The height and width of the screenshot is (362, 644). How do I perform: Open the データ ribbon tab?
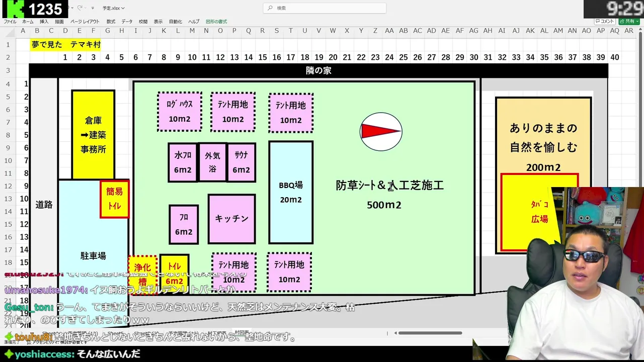127,22
